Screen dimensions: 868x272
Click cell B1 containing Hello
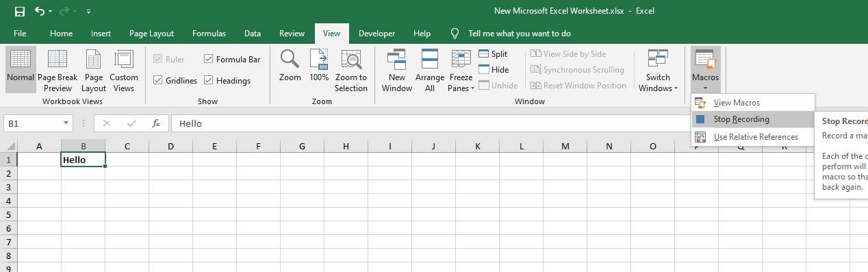pyautogui.click(x=83, y=160)
